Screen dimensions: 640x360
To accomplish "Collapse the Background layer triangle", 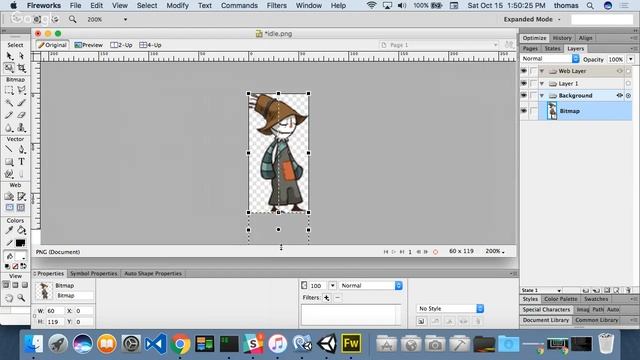I will (542, 96).
